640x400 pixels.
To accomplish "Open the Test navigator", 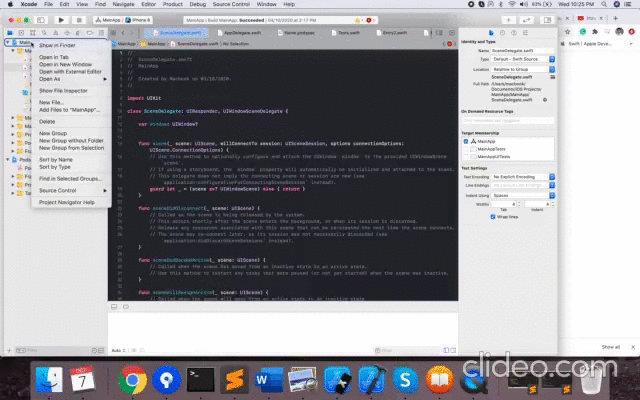I will pos(67,33).
